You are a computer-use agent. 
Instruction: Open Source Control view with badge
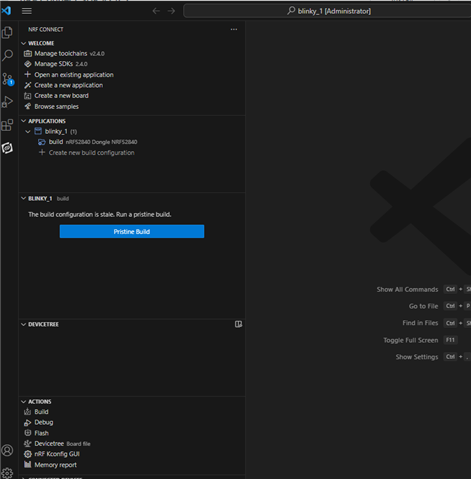[7, 79]
